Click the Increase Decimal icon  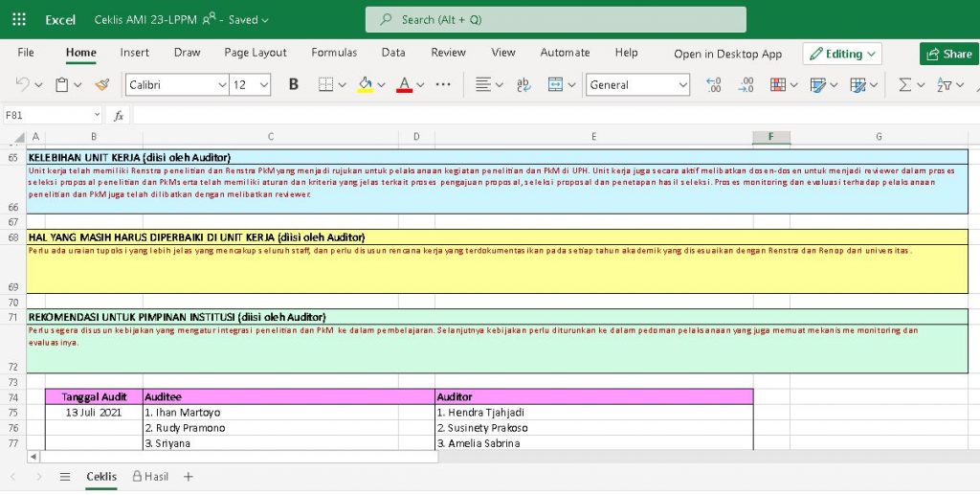click(714, 85)
